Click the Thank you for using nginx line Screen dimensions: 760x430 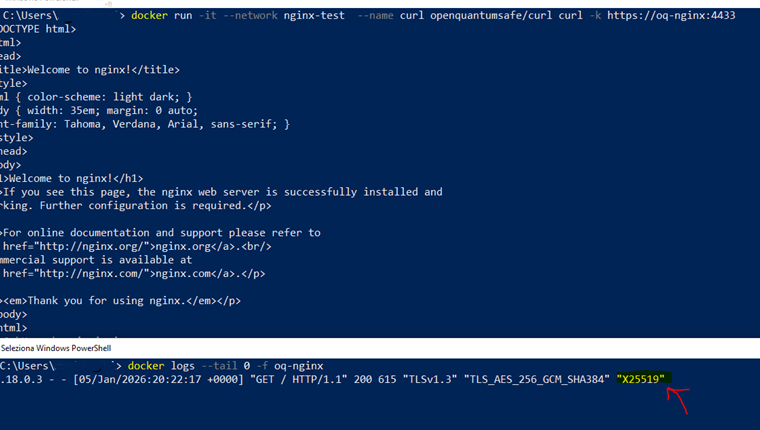120,301
